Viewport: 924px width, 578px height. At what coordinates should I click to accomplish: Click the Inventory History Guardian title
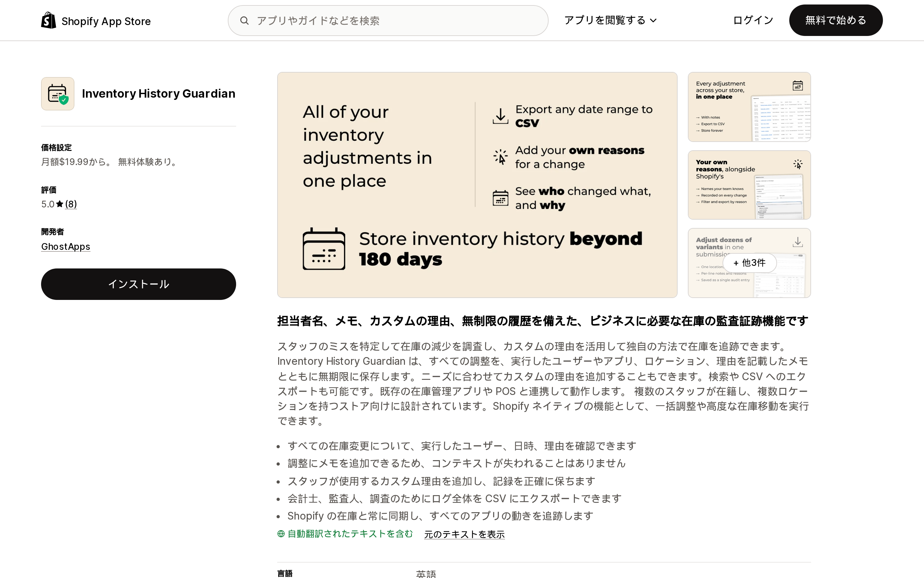158,94
